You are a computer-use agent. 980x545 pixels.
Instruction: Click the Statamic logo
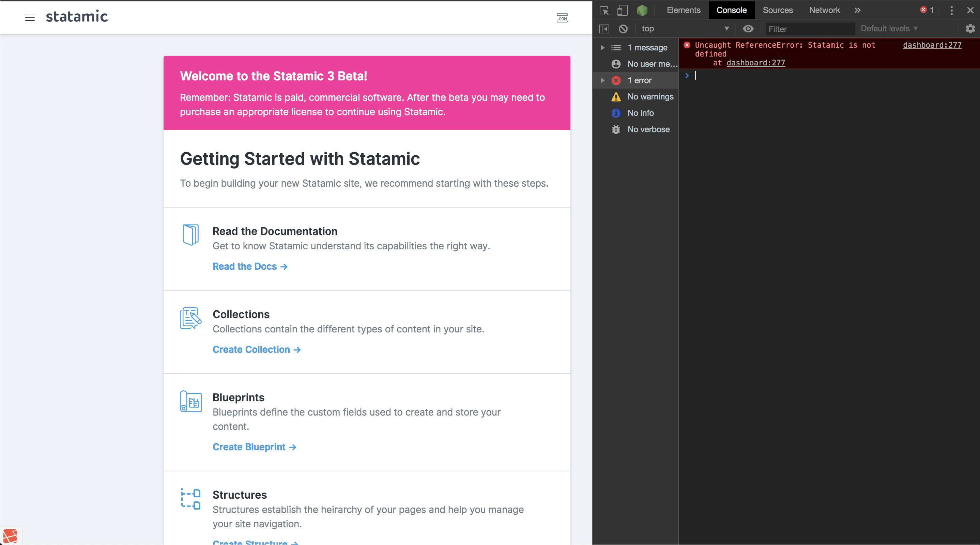pyautogui.click(x=77, y=16)
